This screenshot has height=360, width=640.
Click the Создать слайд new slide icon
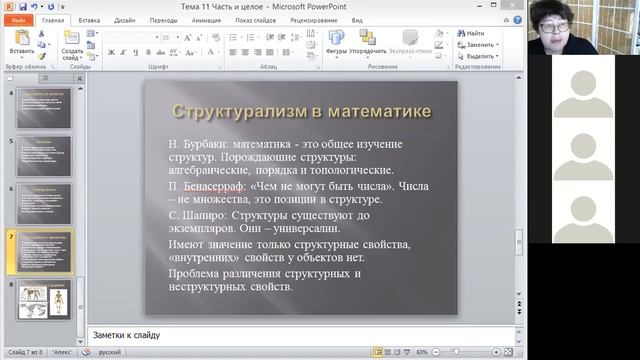coord(71,38)
